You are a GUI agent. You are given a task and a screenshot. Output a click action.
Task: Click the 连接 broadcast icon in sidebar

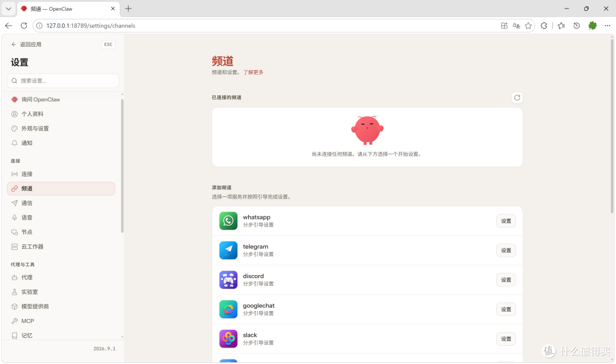tap(14, 174)
